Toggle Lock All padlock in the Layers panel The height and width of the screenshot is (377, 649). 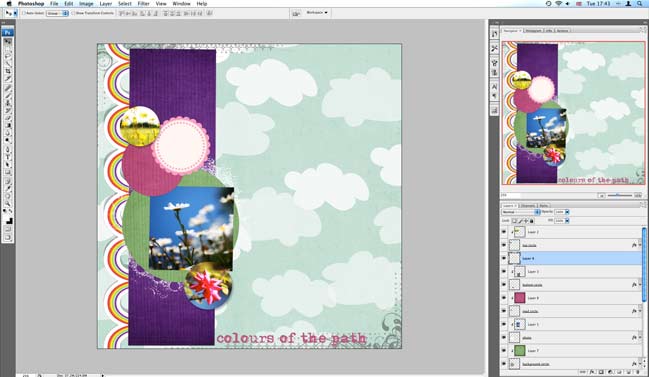532,221
